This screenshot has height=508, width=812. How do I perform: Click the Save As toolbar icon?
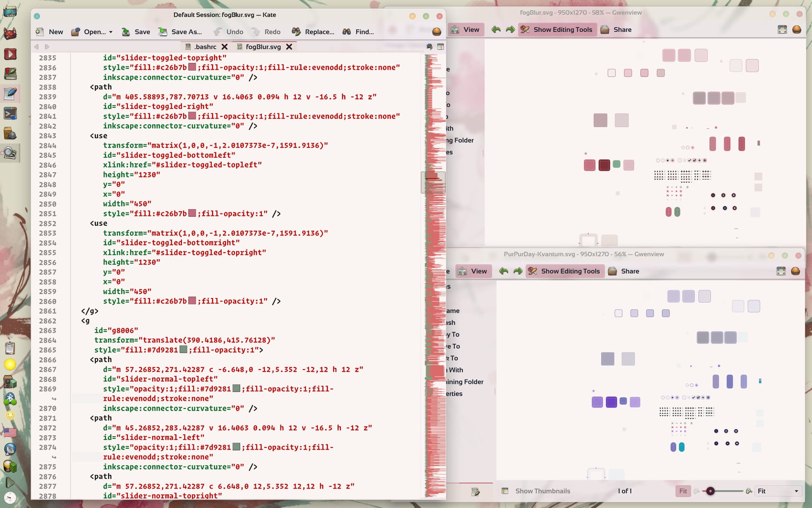click(x=163, y=32)
